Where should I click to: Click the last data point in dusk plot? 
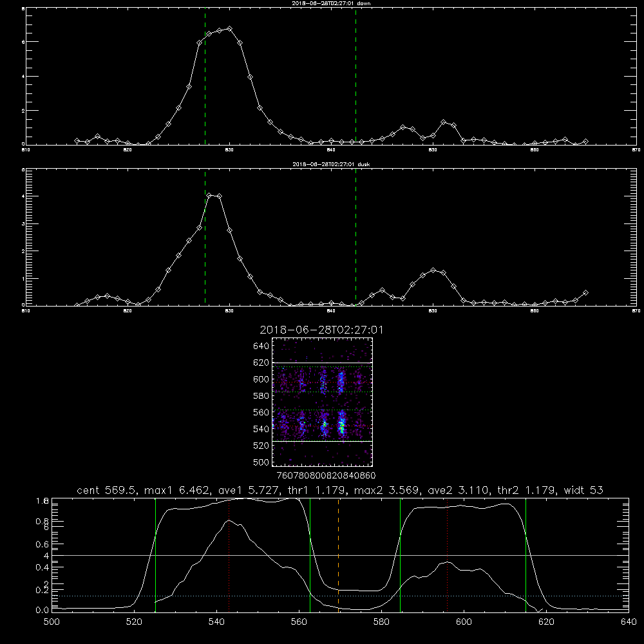[x=585, y=293]
